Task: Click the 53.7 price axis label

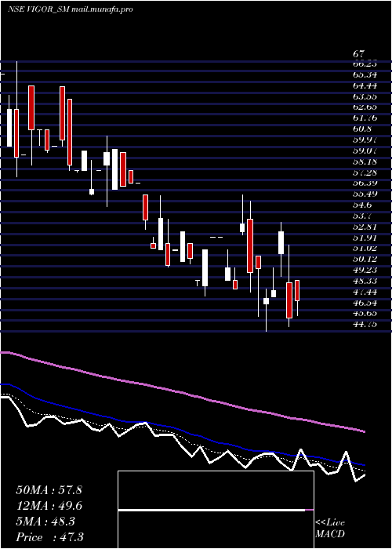Action: tap(362, 216)
